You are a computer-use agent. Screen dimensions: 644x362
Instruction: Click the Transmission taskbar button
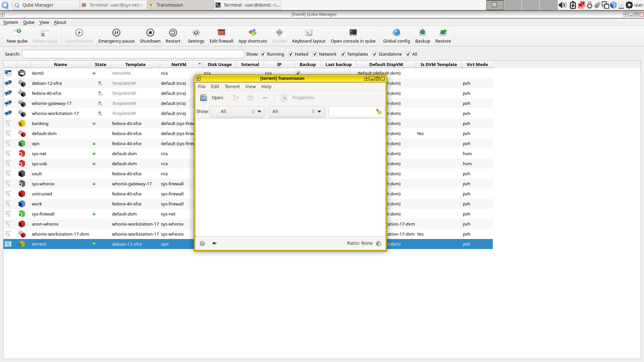[x=180, y=5]
